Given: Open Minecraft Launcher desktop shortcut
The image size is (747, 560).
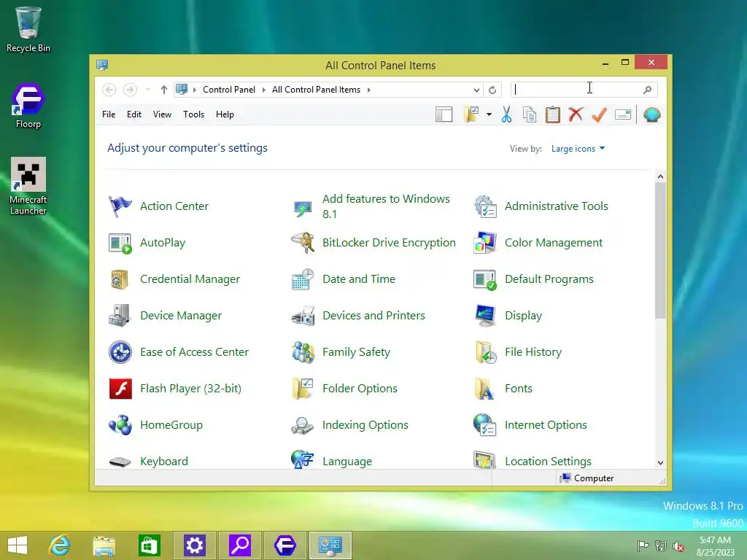Looking at the screenshot, I should 28,186.
